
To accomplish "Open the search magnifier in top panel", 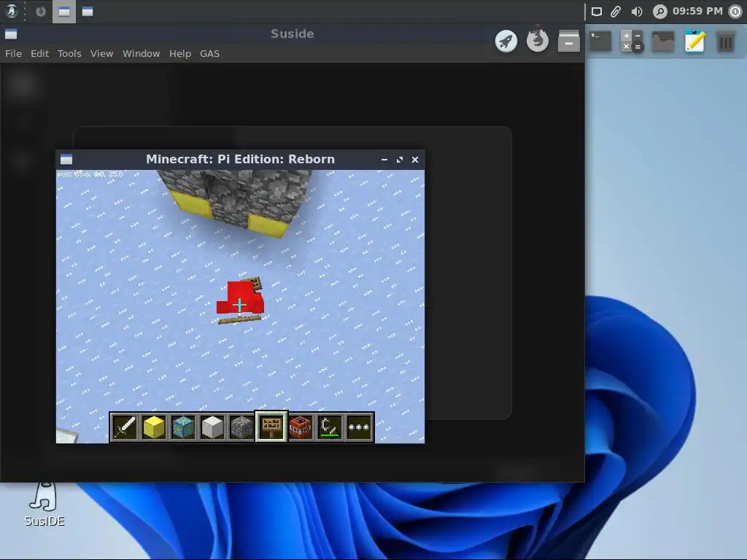I will [x=659, y=12].
